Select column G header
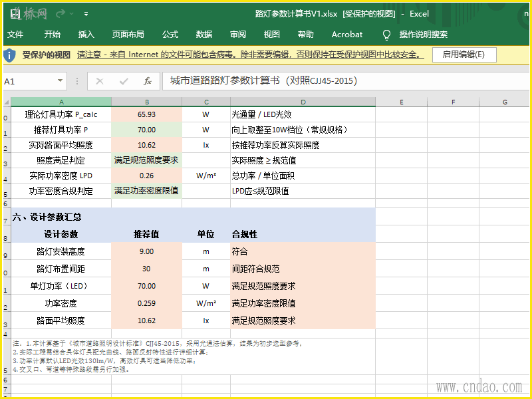 (x=505, y=102)
